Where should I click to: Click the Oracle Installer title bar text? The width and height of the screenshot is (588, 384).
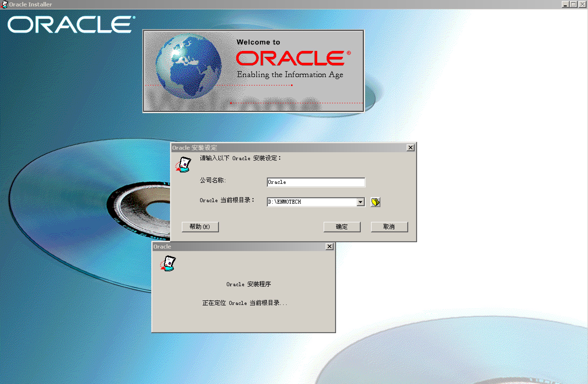pos(30,4)
